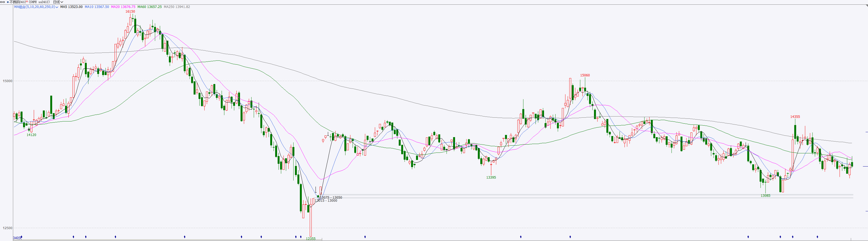Image resolution: width=868 pixels, height=241 pixels.
Task: Click the rightmost blue diamond marker at bottom
Action: click(x=817, y=237)
